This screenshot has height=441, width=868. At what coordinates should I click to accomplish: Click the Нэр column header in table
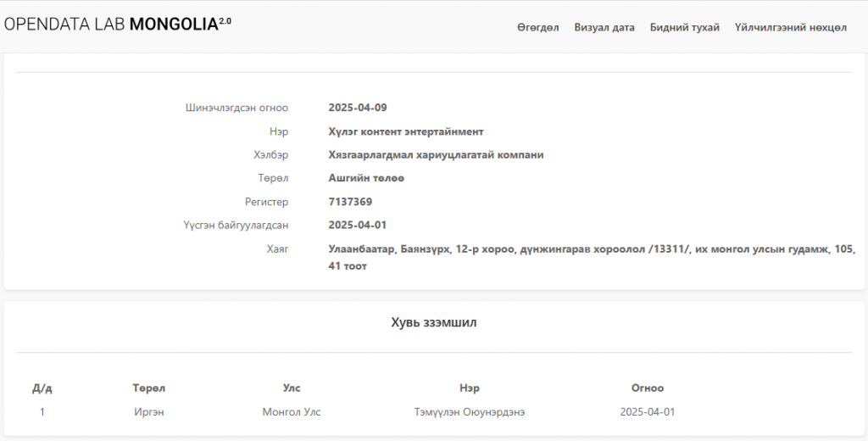[x=470, y=388]
